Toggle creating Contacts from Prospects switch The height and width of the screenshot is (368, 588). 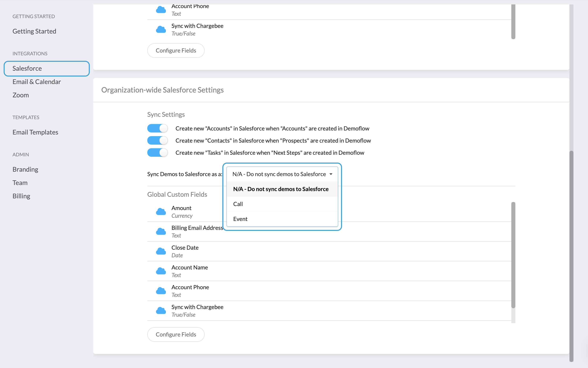pyautogui.click(x=158, y=140)
